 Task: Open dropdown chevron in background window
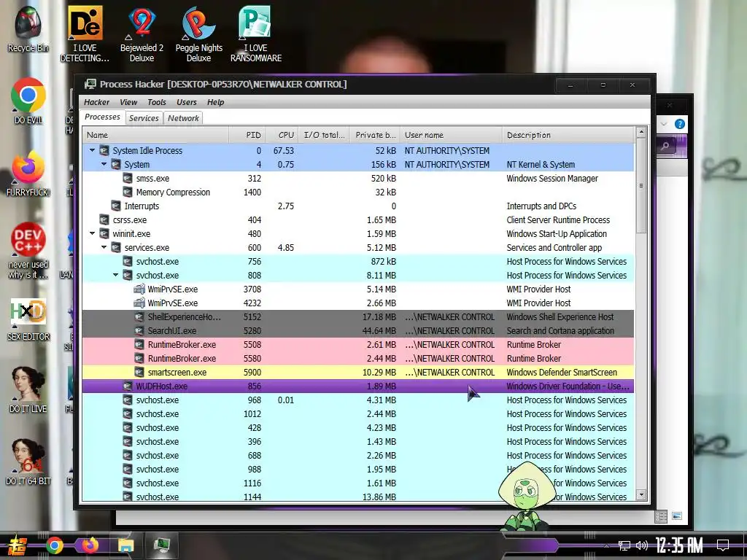point(664,124)
